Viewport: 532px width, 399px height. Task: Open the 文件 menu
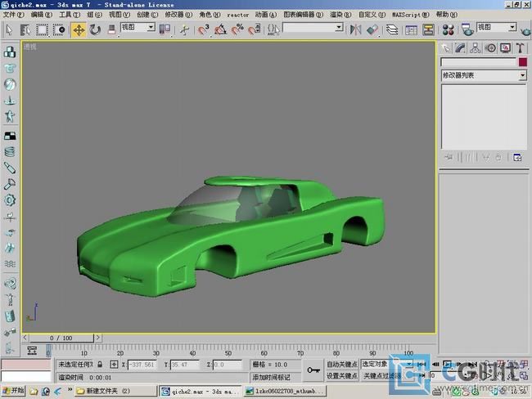[14, 15]
